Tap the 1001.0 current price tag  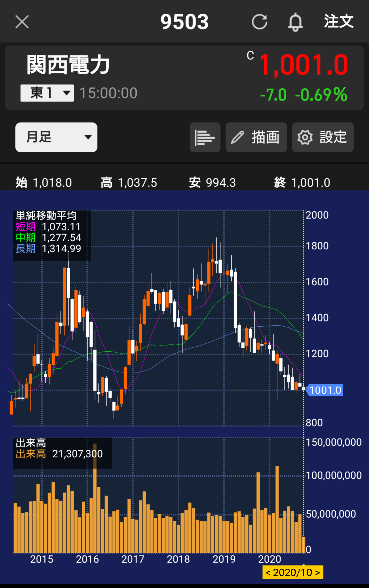coord(325,390)
